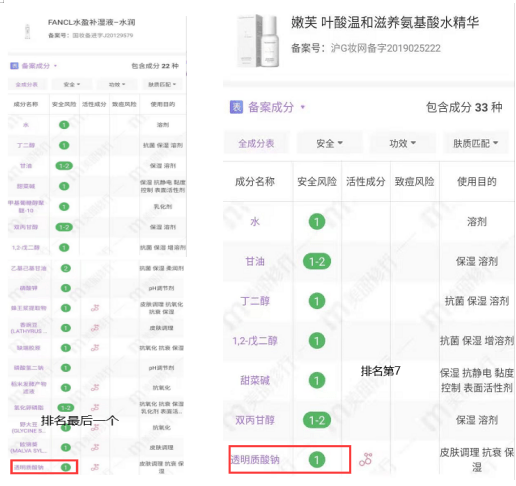Click 甜菜碱 safety badge in FANCL panel
516x486 pixels.
click(x=64, y=186)
